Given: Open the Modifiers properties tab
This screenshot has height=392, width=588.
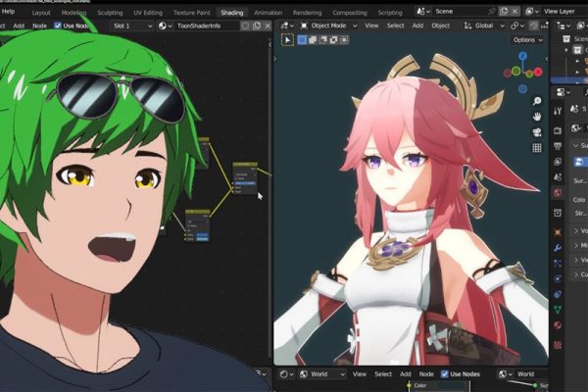Looking at the screenshot, I should [x=558, y=248].
